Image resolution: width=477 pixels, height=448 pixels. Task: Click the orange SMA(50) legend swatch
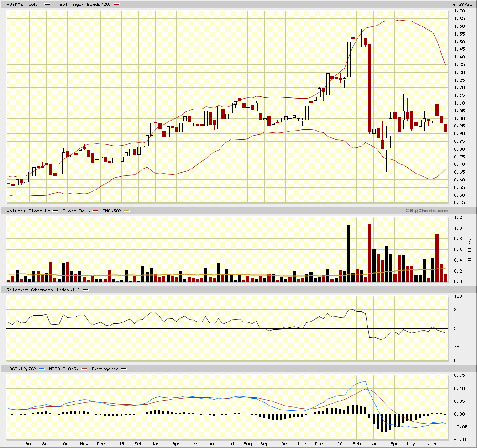point(127,211)
